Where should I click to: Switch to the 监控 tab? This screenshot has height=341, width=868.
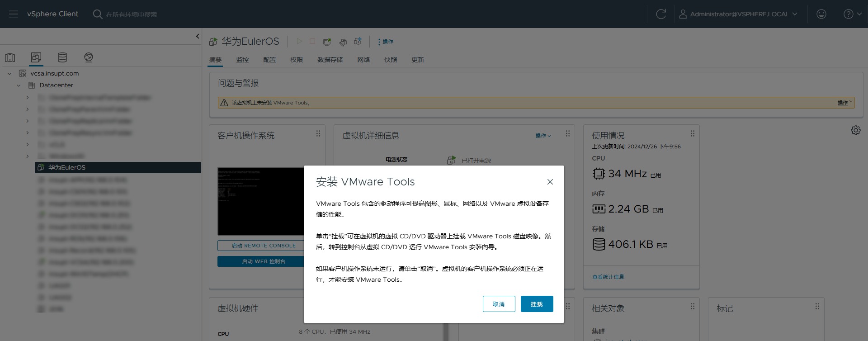(242, 60)
